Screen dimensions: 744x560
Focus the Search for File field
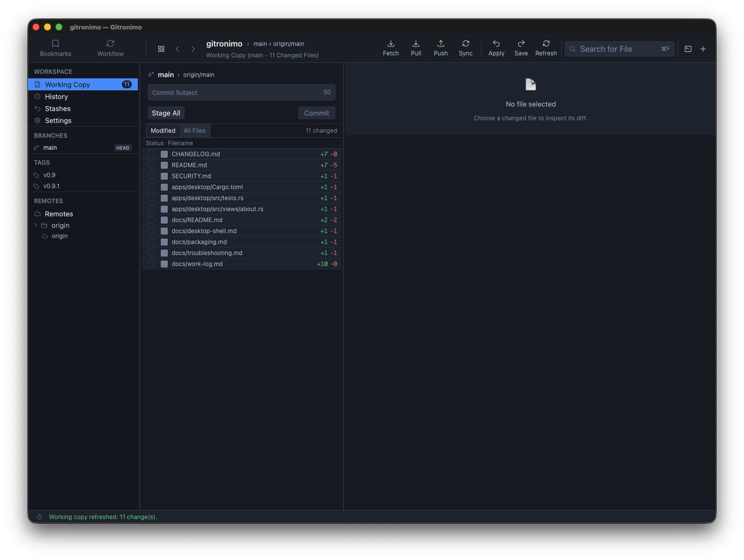[620, 49]
